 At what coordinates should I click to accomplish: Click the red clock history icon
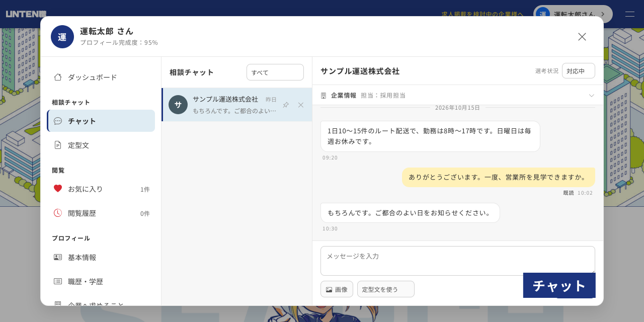coord(58,213)
